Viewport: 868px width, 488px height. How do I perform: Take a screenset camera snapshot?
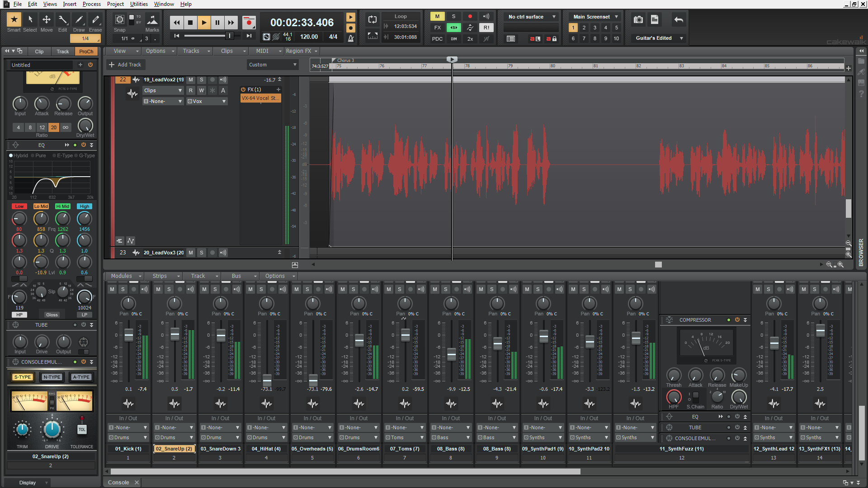click(638, 19)
